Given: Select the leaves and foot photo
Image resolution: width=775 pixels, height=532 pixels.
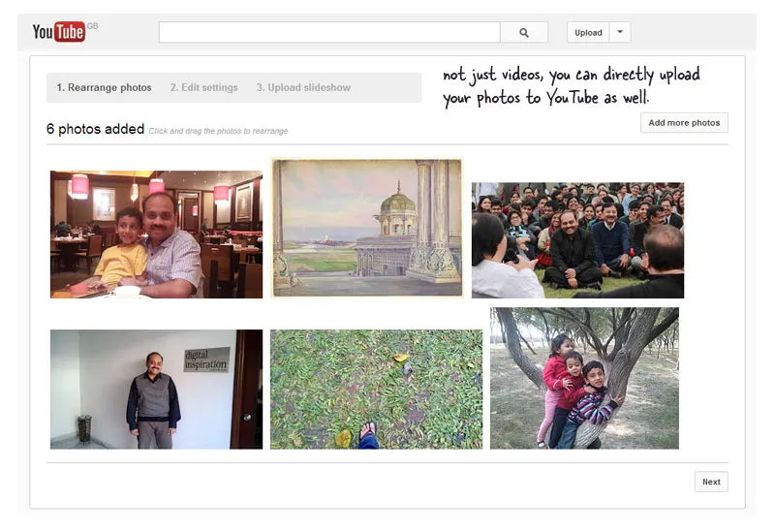Looking at the screenshot, I should 376,390.
